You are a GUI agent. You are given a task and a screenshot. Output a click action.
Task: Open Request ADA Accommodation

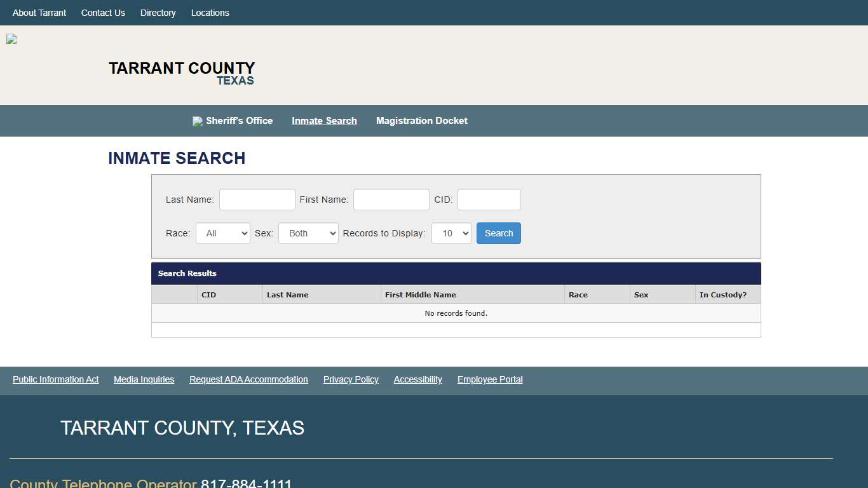248,379
